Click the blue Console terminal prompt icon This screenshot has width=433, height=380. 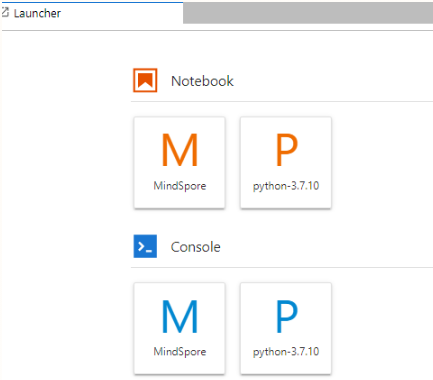(145, 246)
